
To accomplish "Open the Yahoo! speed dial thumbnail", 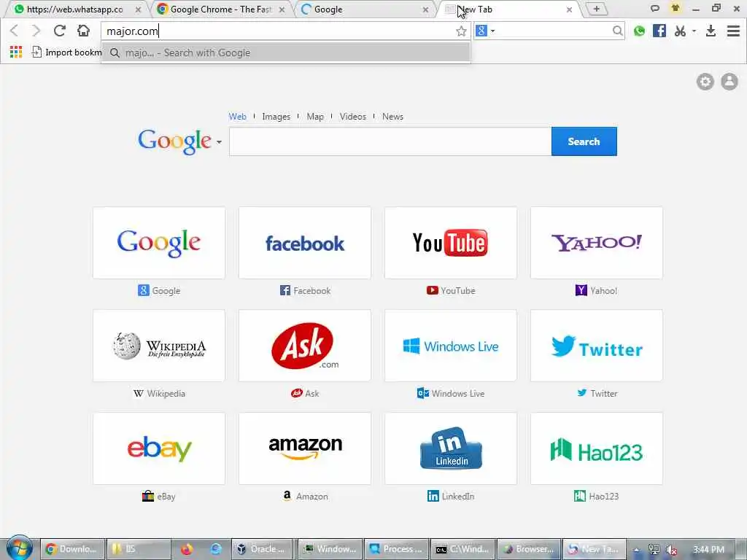I will click(x=597, y=243).
